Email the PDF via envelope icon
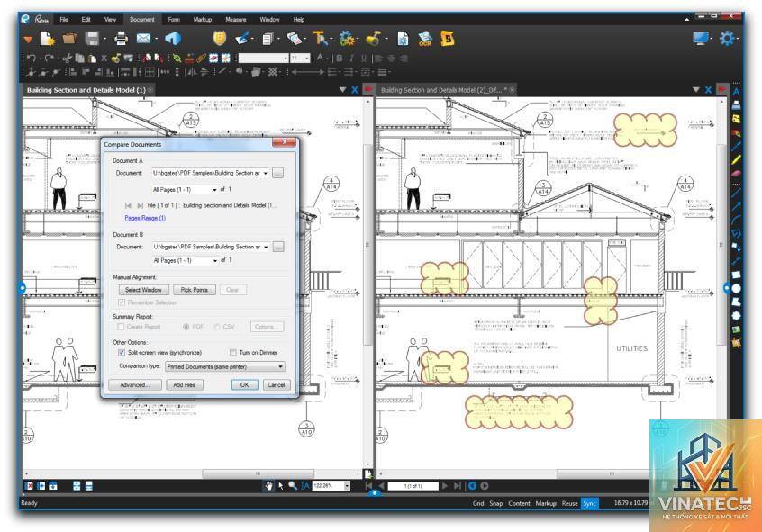Screen dimensions: 762x532 click(x=143, y=39)
